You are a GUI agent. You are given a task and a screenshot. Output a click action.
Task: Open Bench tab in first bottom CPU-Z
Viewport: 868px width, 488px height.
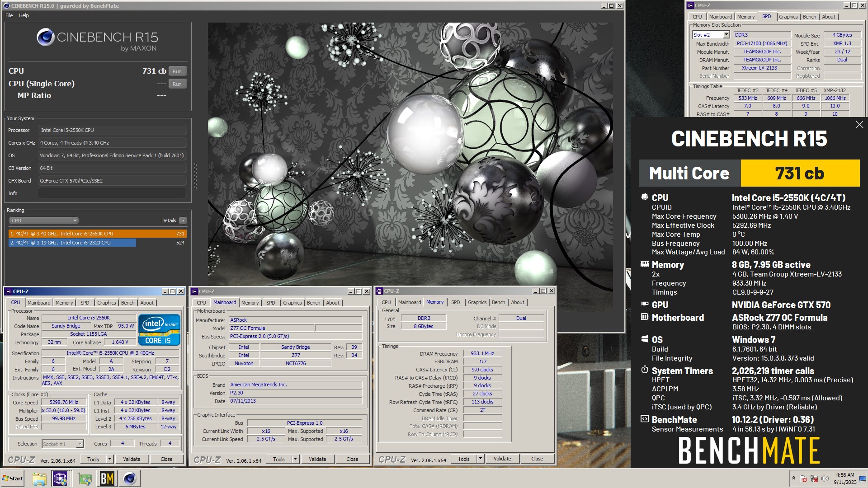click(127, 303)
